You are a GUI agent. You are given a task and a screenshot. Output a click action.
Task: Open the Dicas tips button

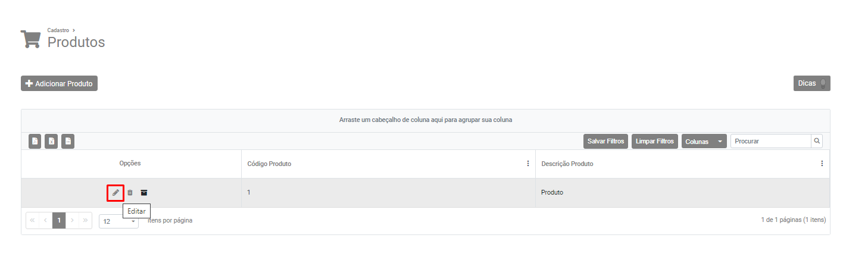(x=811, y=83)
